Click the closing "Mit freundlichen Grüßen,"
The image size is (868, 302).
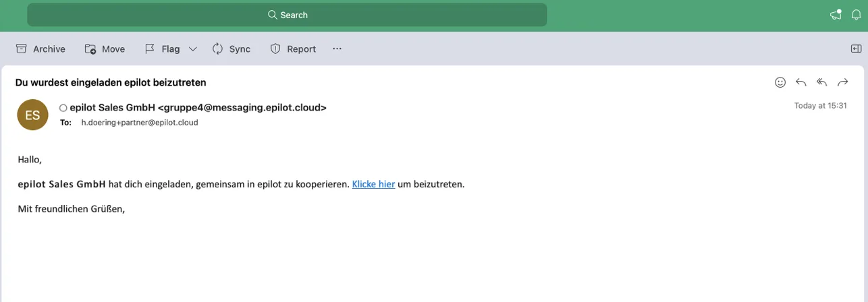pos(72,209)
